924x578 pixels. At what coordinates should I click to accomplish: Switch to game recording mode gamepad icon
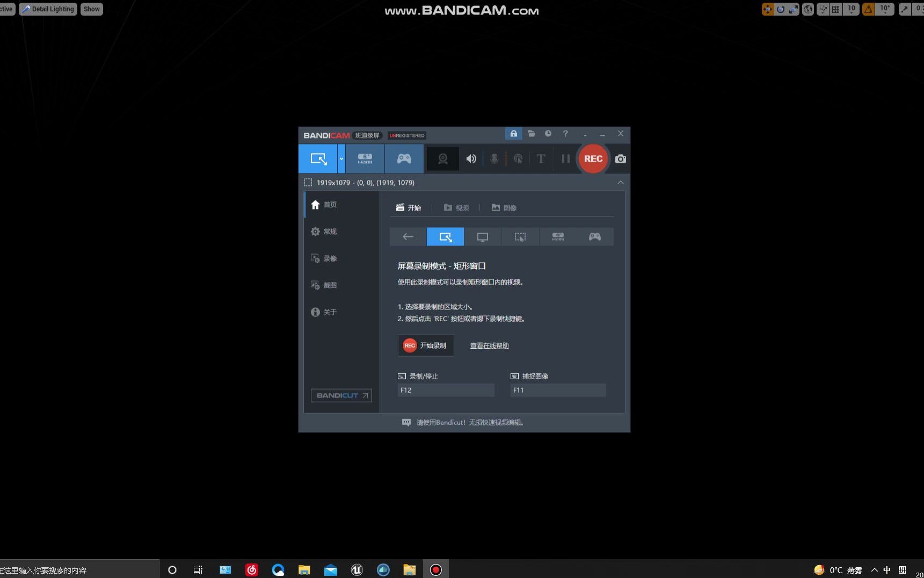click(404, 158)
